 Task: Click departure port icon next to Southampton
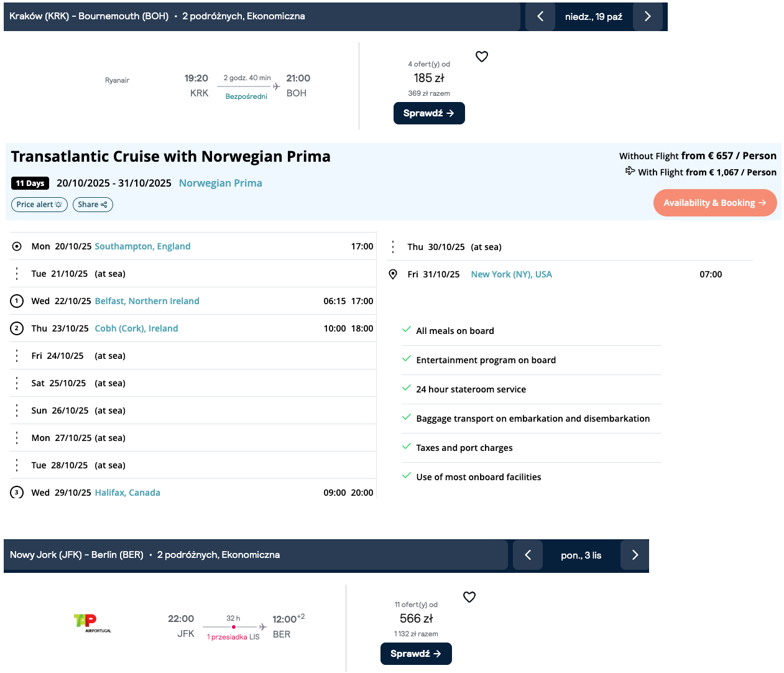(17, 246)
